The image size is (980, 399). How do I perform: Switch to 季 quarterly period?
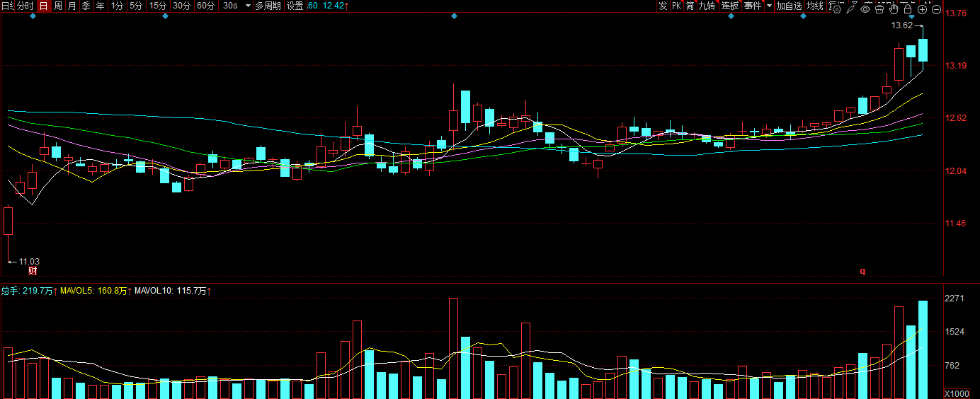[86, 6]
